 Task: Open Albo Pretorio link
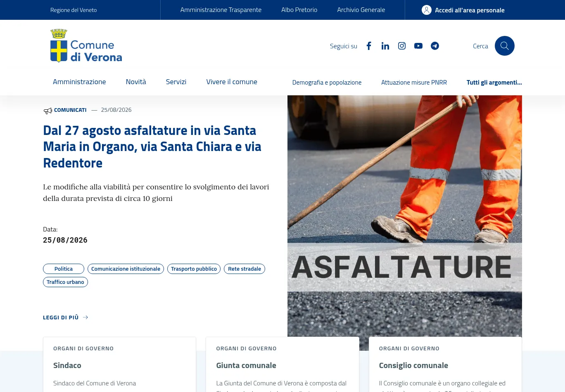(299, 10)
